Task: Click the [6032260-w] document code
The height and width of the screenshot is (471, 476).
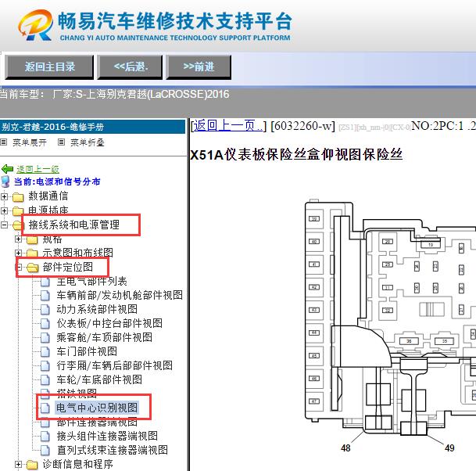Action: (302, 125)
